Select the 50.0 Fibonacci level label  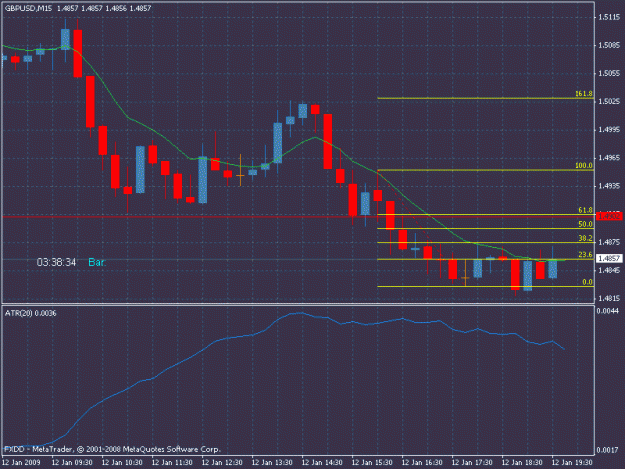point(585,224)
